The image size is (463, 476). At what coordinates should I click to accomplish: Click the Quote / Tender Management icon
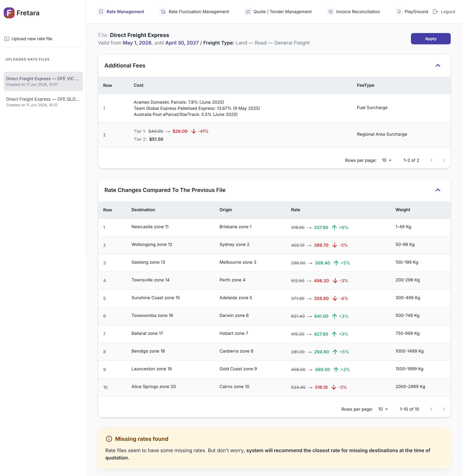[x=248, y=12]
